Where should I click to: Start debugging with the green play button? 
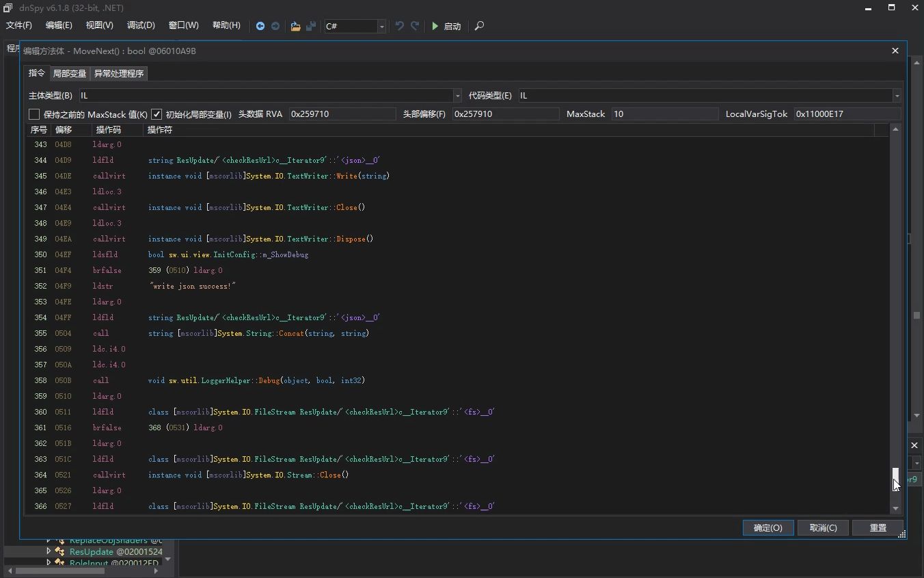435,26
